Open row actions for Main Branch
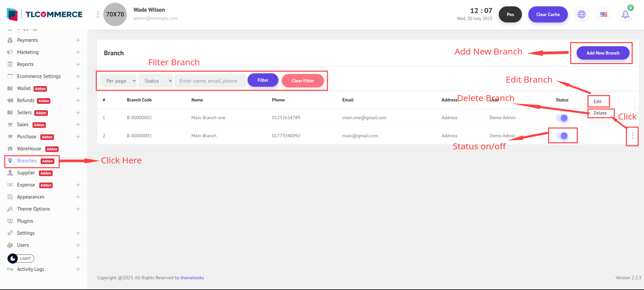Image resolution: width=644 pixels, height=290 pixels. point(633,136)
